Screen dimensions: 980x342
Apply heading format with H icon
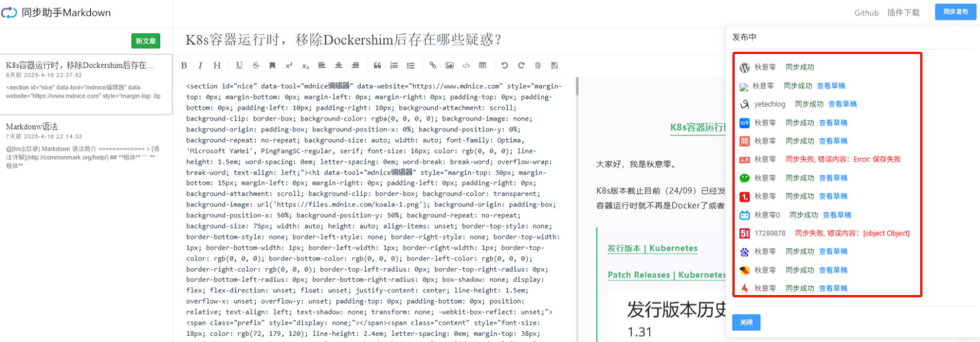217,65
